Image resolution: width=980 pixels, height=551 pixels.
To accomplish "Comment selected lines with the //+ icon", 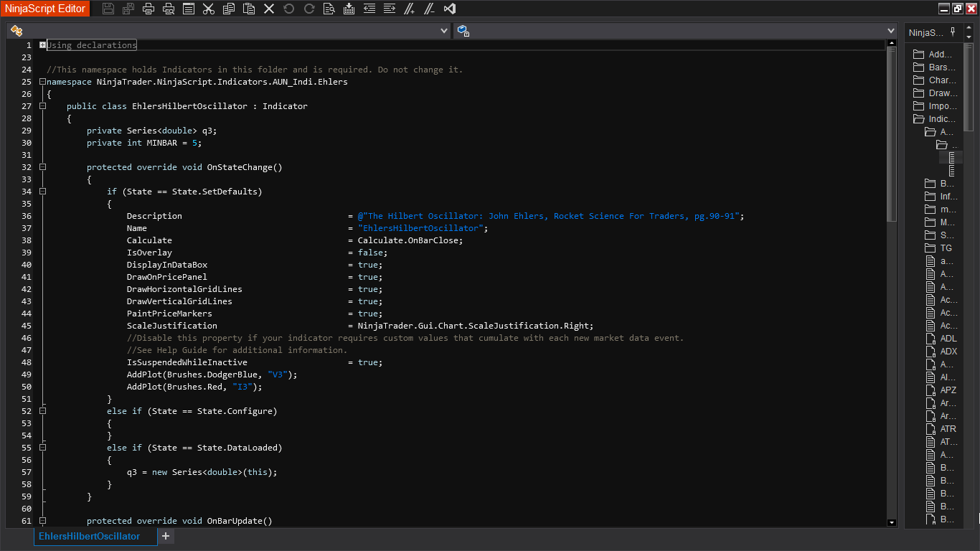I will pos(410,9).
